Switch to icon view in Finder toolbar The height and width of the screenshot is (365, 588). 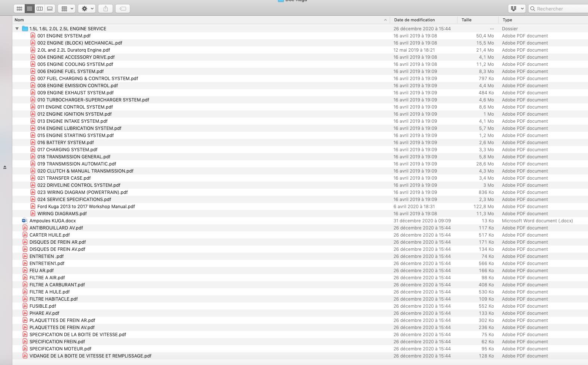click(x=19, y=9)
